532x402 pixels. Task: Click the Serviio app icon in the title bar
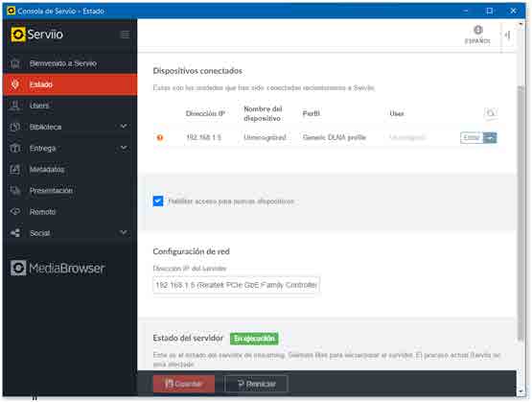(x=11, y=11)
